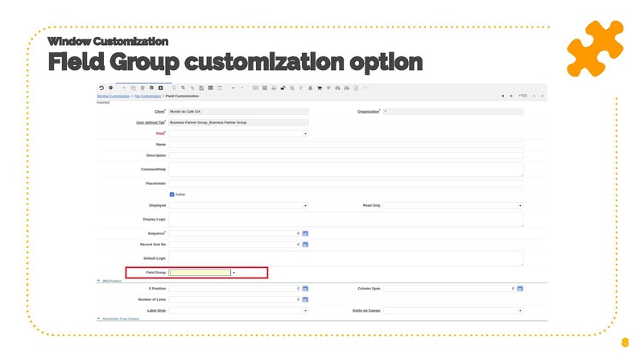Toggle the Active checkbox
The width and height of the screenshot is (644, 362).
(171, 194)
